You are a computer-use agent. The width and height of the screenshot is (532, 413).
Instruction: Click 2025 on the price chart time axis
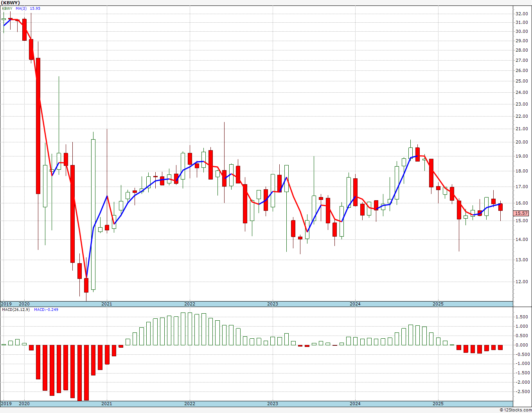[438, 304]
